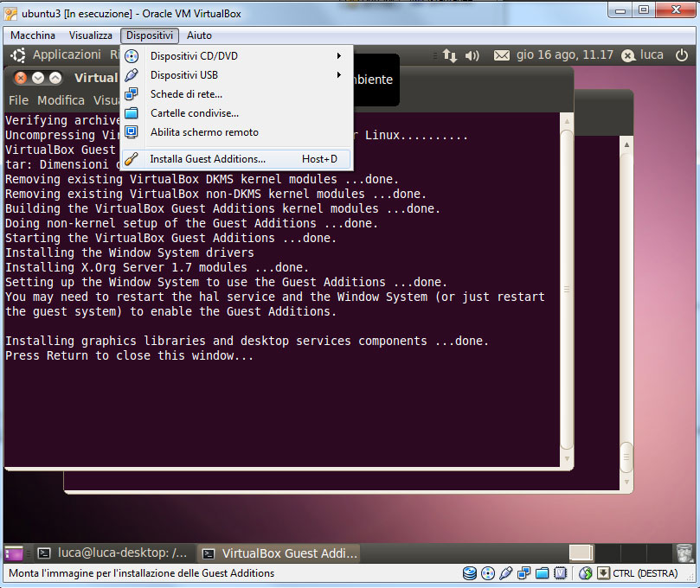Open the luca user status menu
This screenshot has height=588, width=700.
642,54
